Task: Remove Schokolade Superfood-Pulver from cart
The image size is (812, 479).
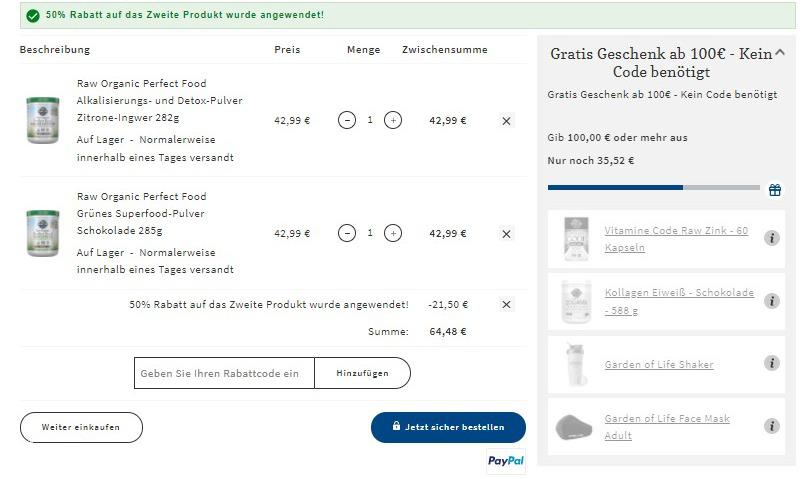Action: [x=506, y=234]
